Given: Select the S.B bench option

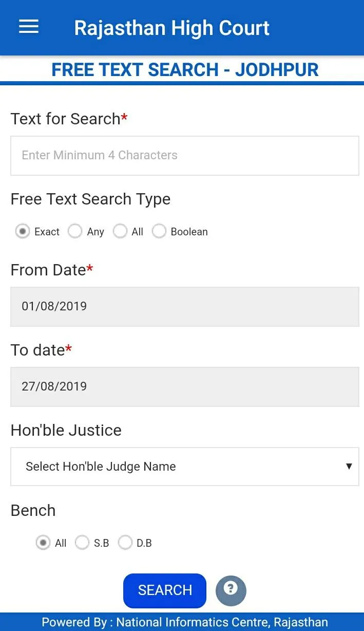Looking at the screenshot, I should (x=82, y=543).
